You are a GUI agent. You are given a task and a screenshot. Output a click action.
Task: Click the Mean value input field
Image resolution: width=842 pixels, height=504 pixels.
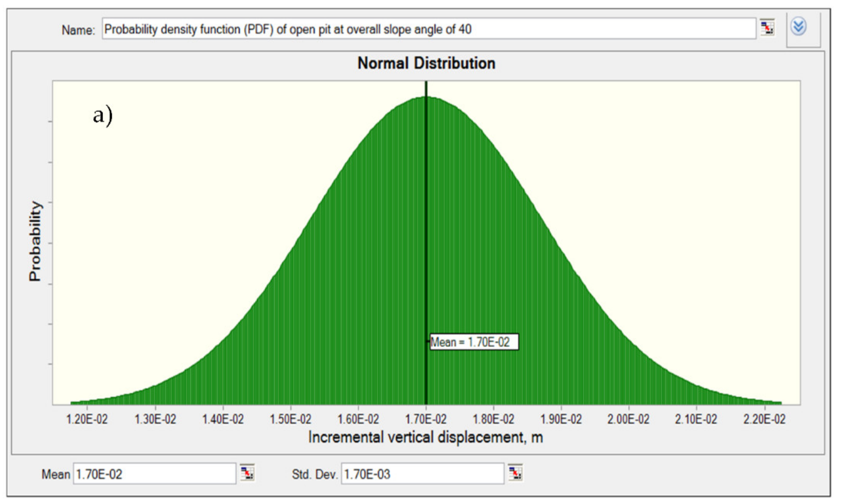click(154, 474)
